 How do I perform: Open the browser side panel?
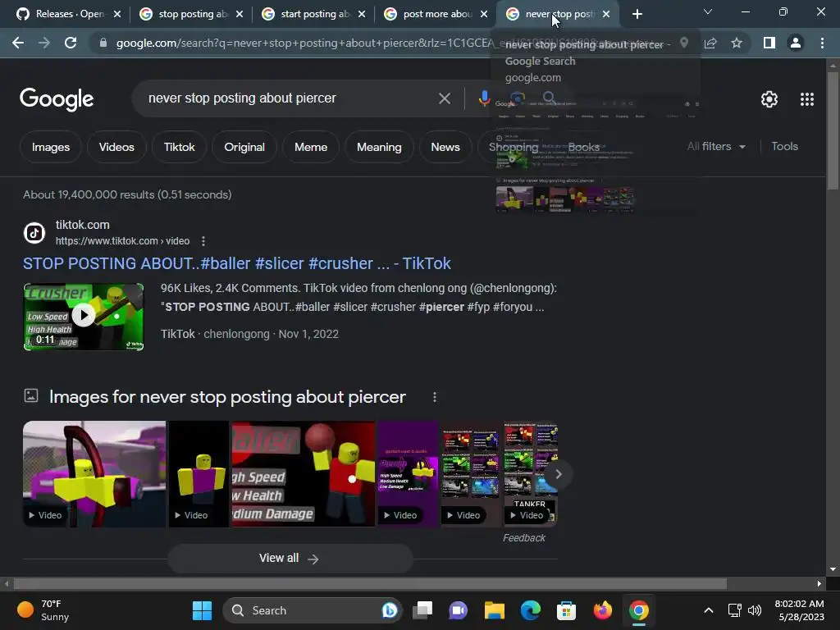tap(769, 43)
